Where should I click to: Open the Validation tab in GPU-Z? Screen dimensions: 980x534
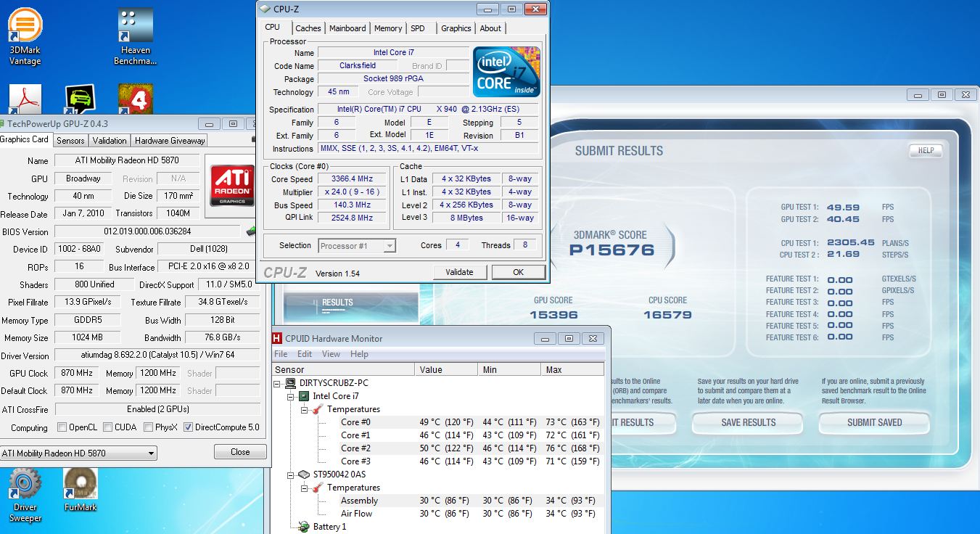pyautogui.click(x=110, y=141)
